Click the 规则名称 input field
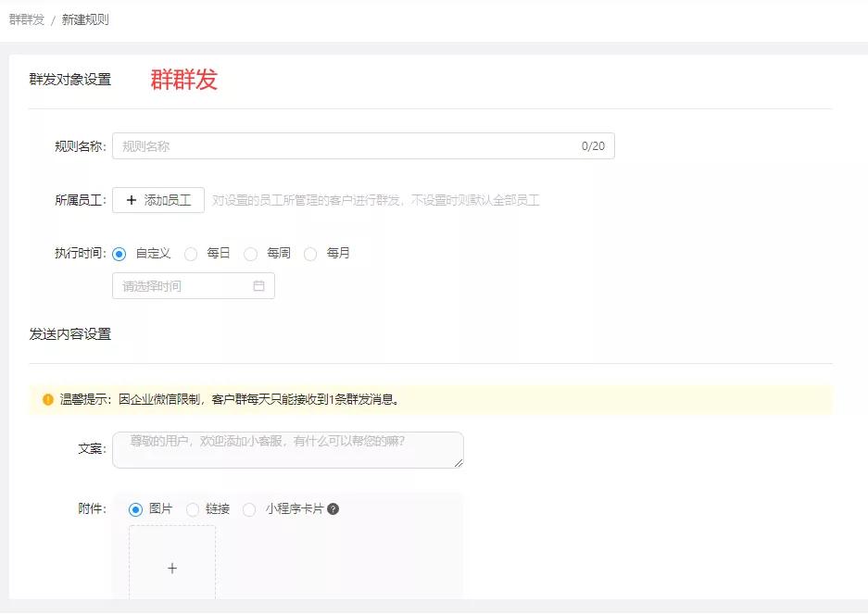Viewport: 868px width, 614px height. click(x=324, y=145)
